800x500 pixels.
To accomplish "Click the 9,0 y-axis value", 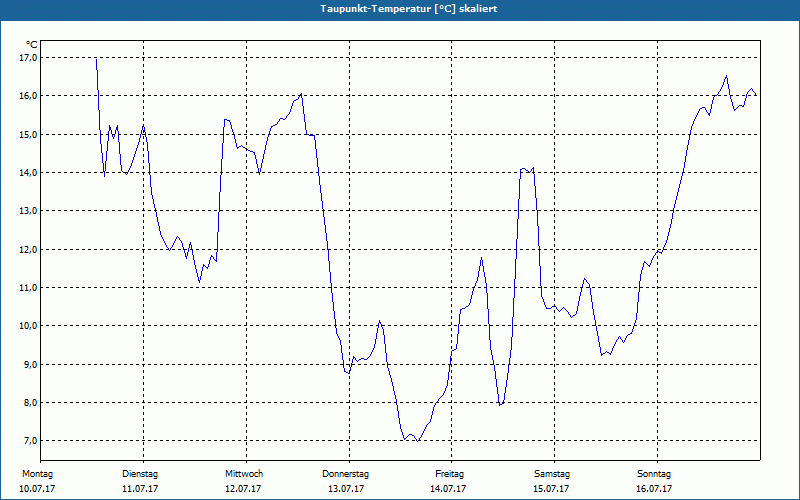I will click(30, 364).
